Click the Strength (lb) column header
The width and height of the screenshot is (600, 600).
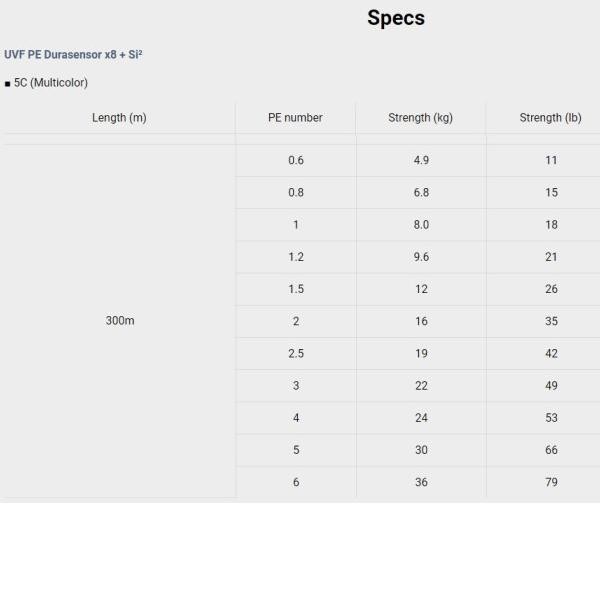point(550,118)
